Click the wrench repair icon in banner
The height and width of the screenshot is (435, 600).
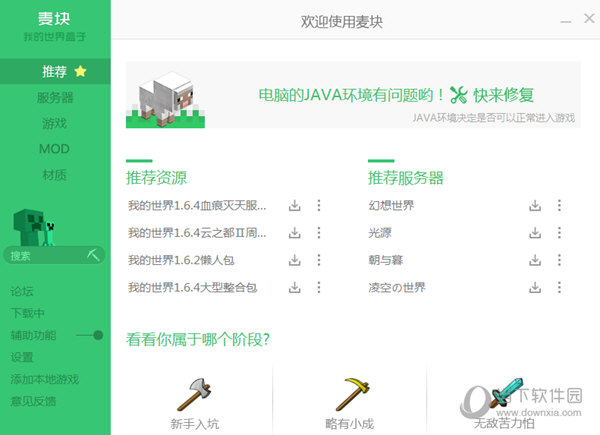tap(458, 95)
